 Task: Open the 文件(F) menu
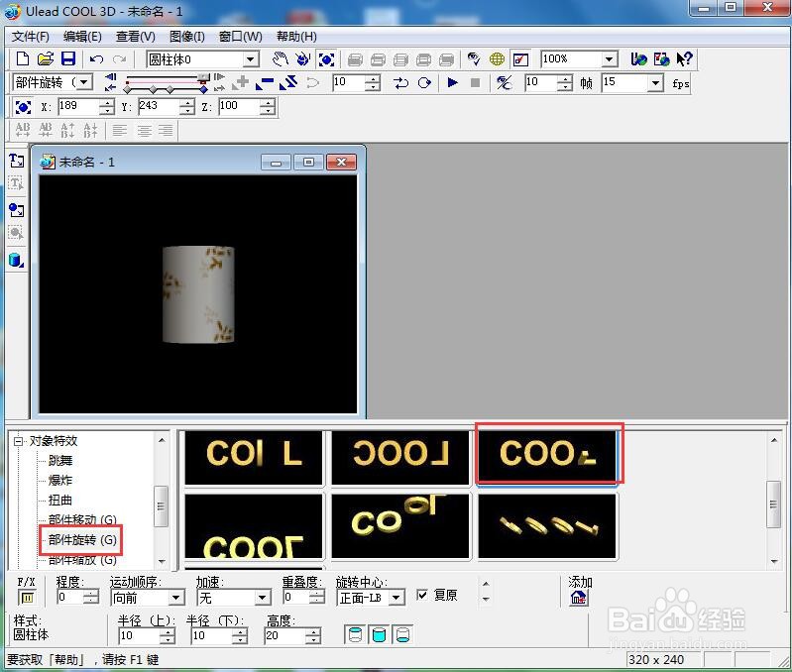(31, 37)
